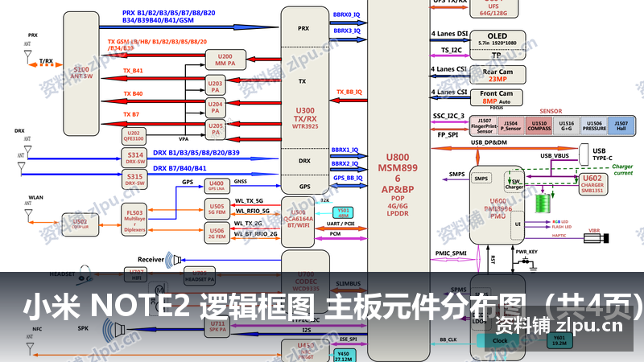Click the TX_BB_IQ signal label

[x=349, y=92]
